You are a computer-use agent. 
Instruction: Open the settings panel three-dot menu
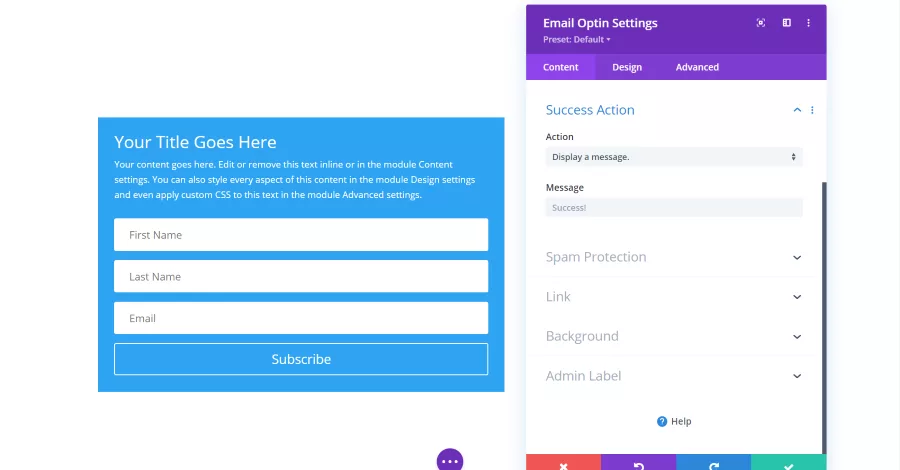coord(808,23)
